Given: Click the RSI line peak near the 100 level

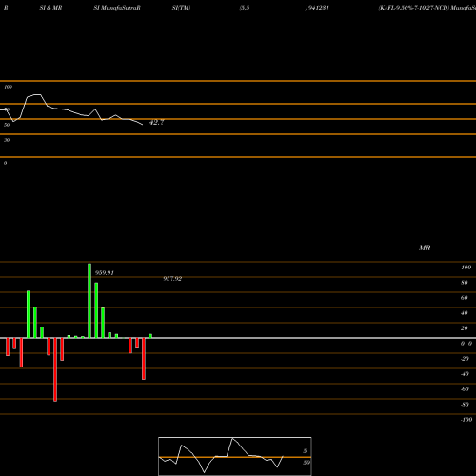Looking at the screenshot, I should coord(37,94).
